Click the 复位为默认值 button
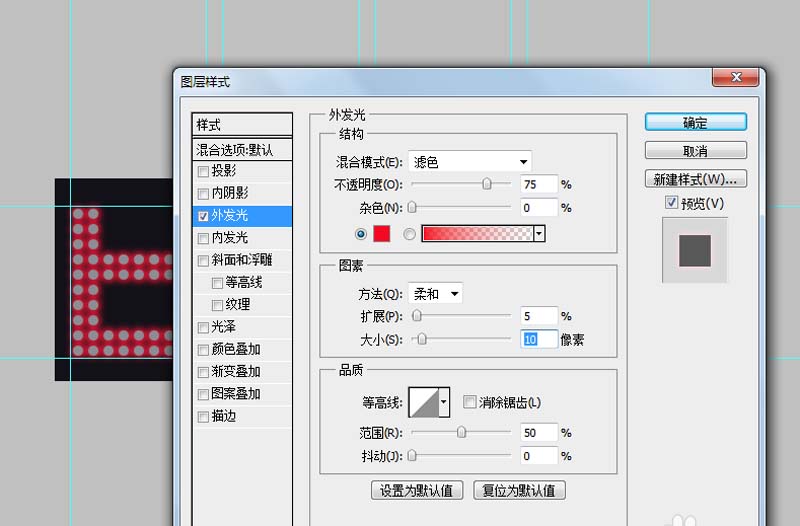The height and width of the screenshot is (526, 800). tap(519, 490)
